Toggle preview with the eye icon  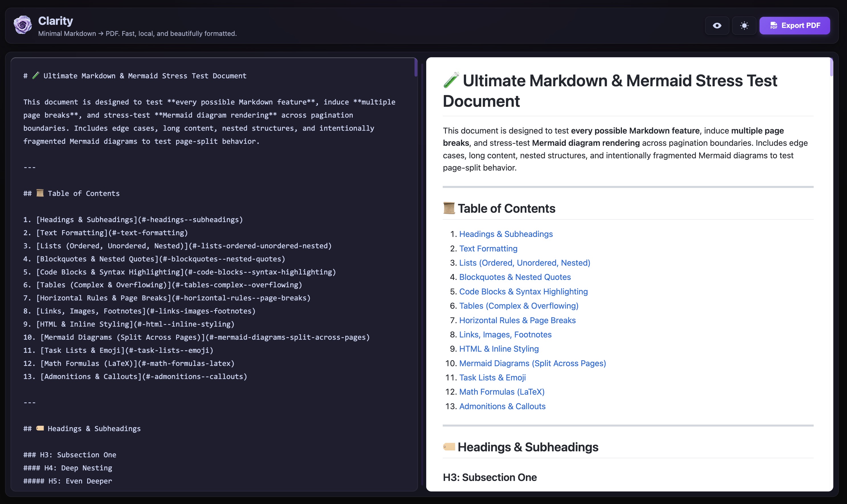[717, 25]
